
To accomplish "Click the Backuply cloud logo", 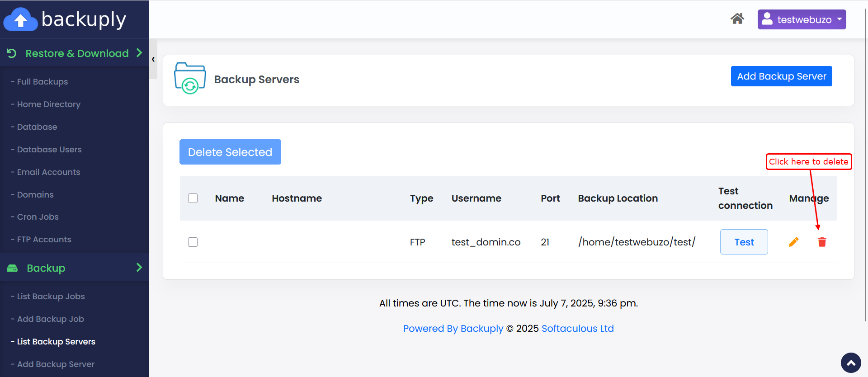I will tap(20, 19).
